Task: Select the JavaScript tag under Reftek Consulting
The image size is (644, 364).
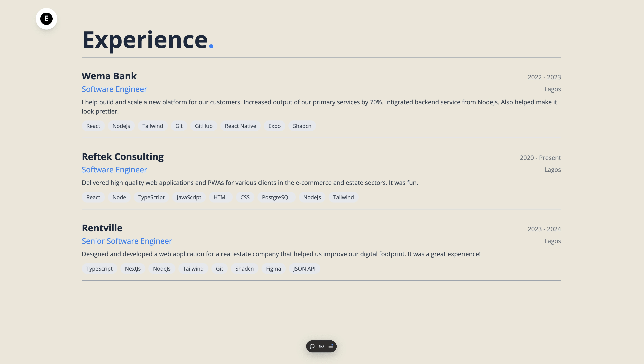Action: pos(189,197)
